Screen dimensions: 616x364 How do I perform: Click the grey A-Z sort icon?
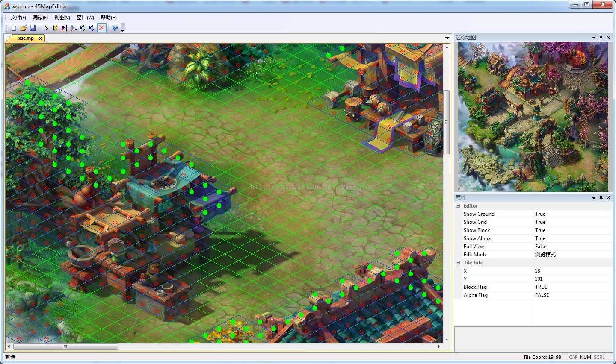pos(74,28)
